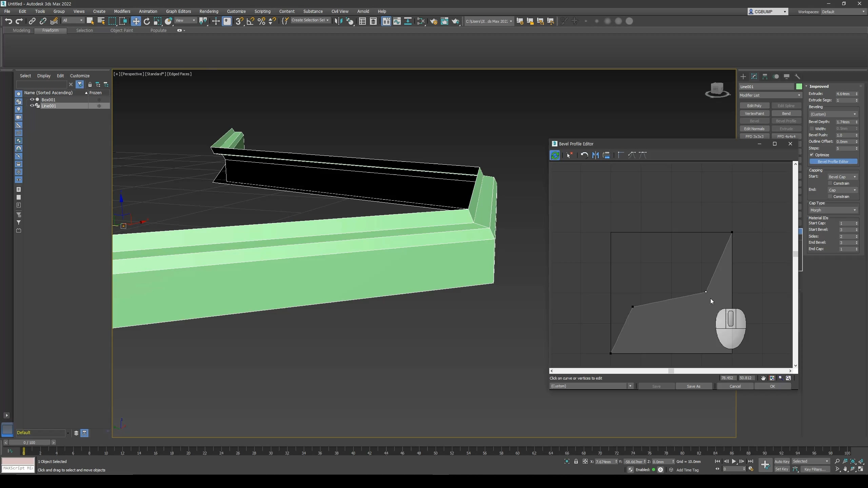This screenshot has width=868, height=488.
Task: Open the Rendering menu
Action: click(x=209, y=11)
